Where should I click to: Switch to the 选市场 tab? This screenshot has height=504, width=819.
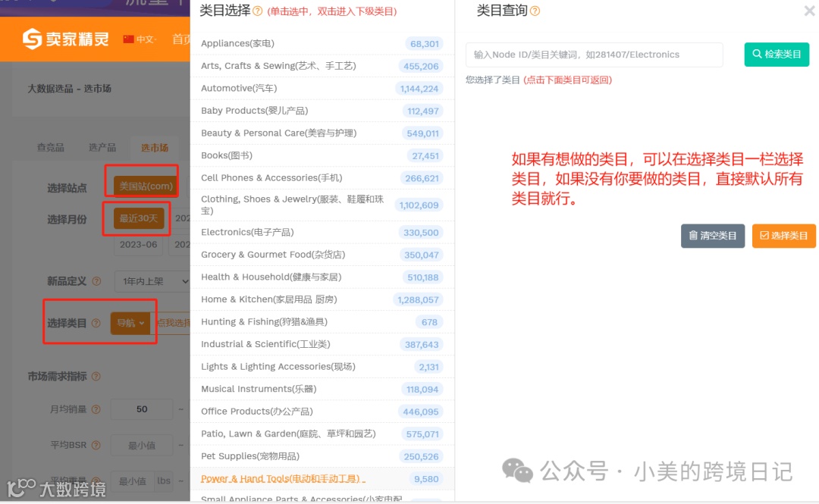pos(155,148)
